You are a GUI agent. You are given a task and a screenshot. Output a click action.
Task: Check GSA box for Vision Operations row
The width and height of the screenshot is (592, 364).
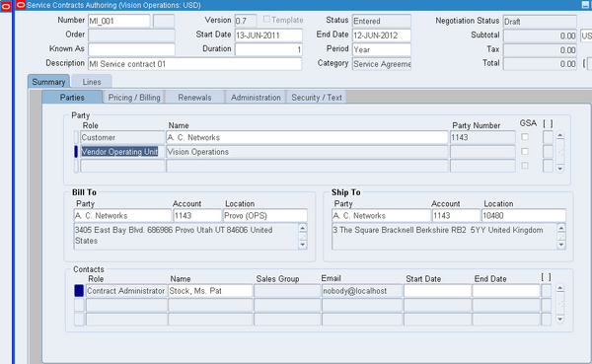point(525,151)
